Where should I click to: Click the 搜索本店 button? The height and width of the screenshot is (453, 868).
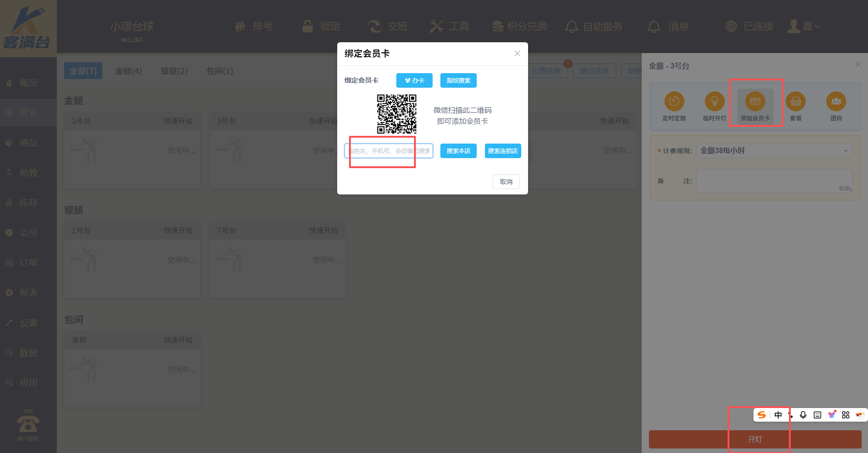click(458, 151)
